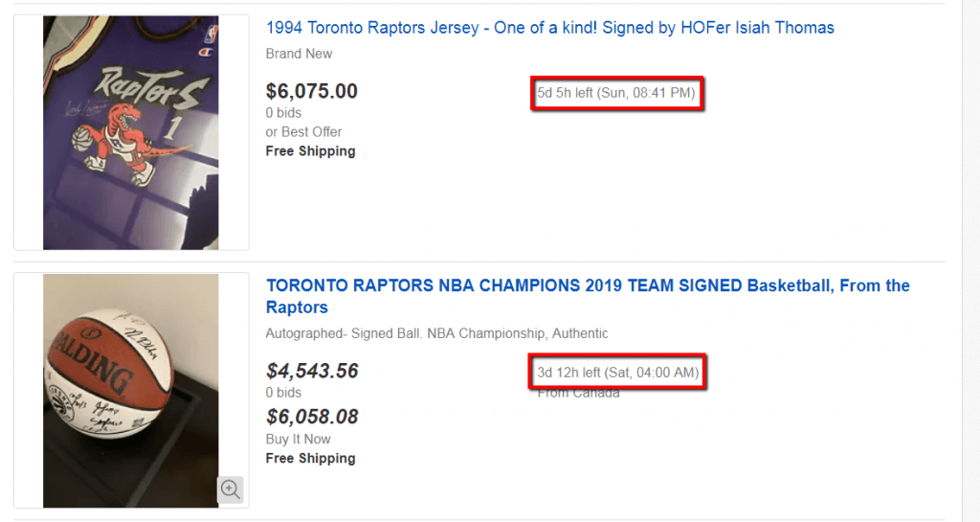Select the "Buy It Now" label
This screenshot has height=522, width=980.
[x=298, y=439]
